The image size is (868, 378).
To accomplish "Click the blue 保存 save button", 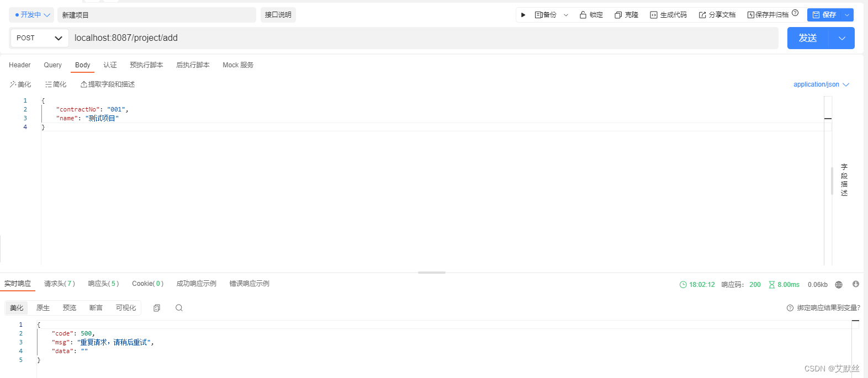I will coord(824,15).
